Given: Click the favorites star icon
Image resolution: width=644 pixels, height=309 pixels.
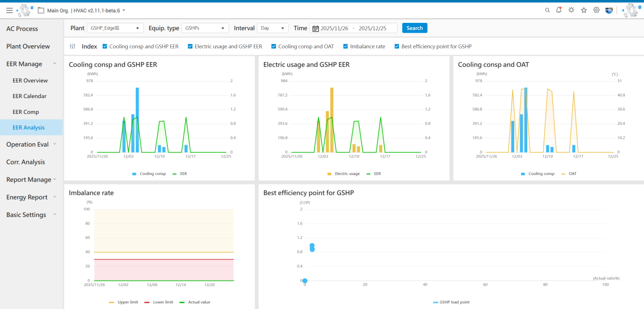Looking at the screenshot, I should point(584,10).
